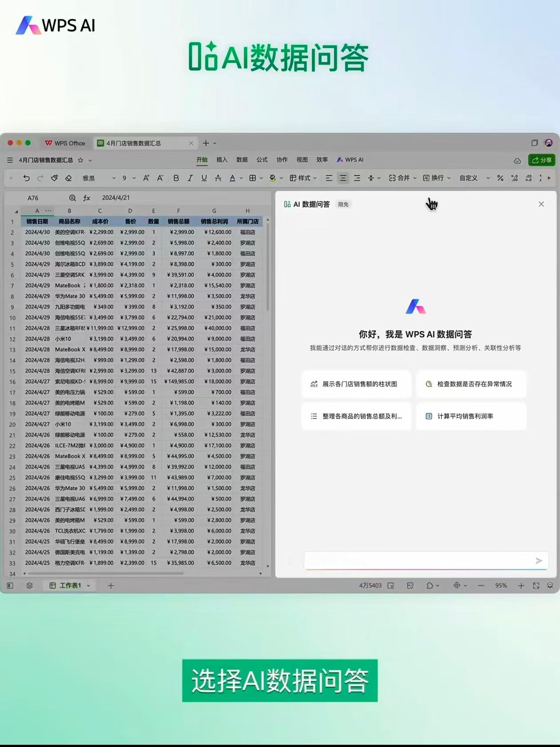Switch to the WPS Office home tab
The width and height of the screenshot is (560, 747).
click(65, 143)
